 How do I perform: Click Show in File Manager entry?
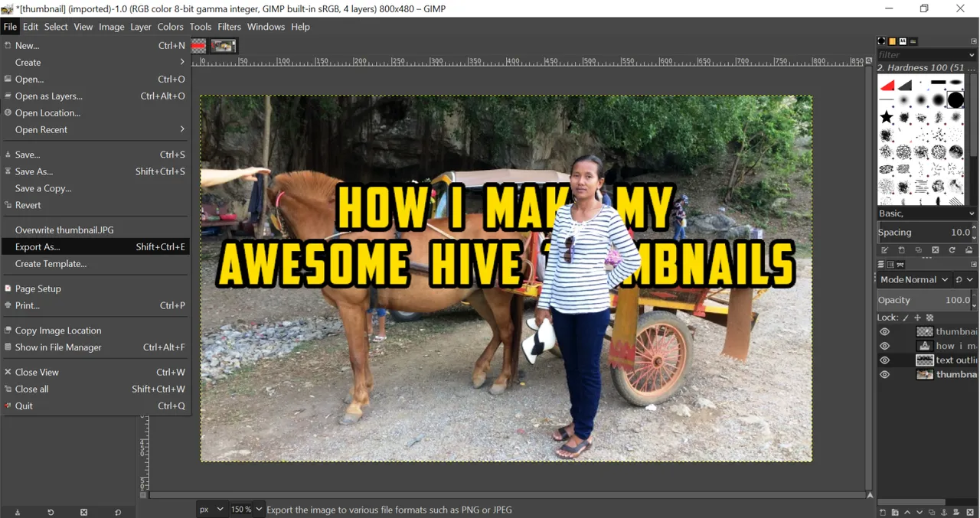[95, 347]
